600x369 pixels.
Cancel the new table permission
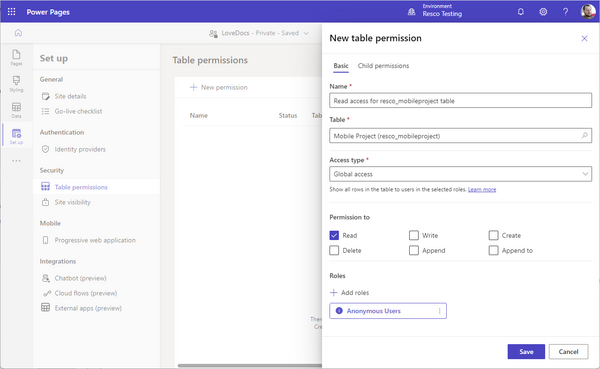click(568, 351)
